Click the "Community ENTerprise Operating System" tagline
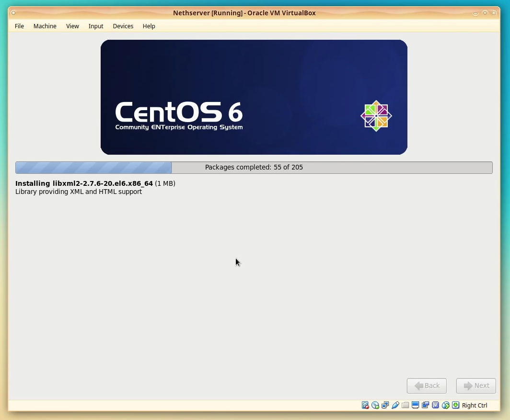Viewport: 510px width, 420px height. coord(179,127)
